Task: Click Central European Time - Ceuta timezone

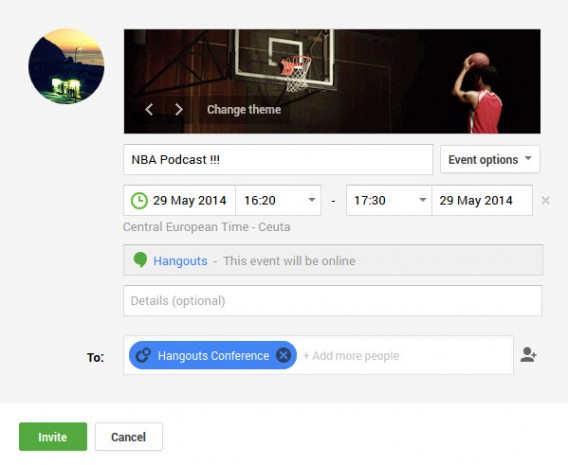Action: [206, 227]
